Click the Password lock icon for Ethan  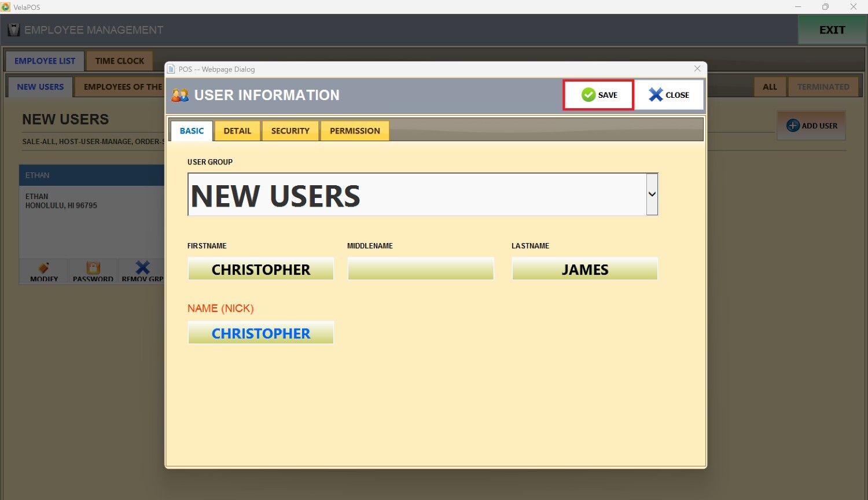click(93, 268)
